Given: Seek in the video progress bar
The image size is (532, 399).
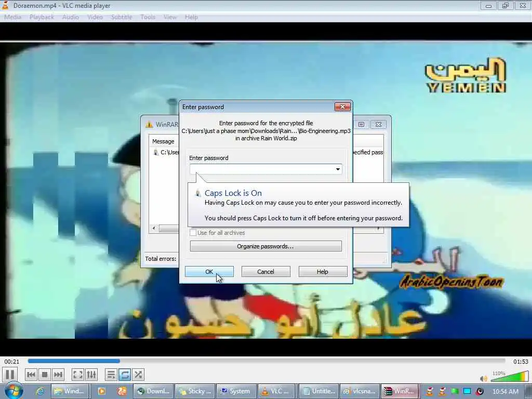Looking at the screenshot, I should point(267,361).
